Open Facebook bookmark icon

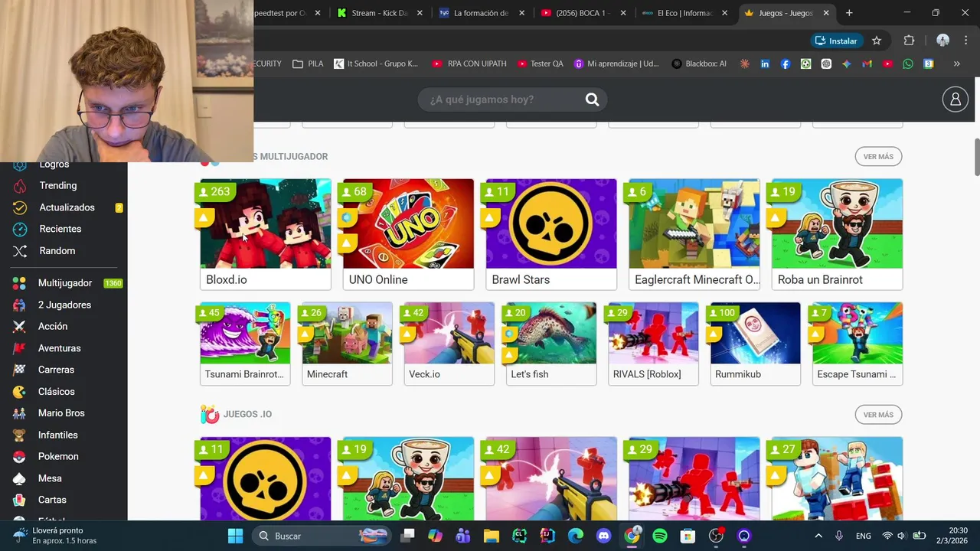click(x=786, y=64)
